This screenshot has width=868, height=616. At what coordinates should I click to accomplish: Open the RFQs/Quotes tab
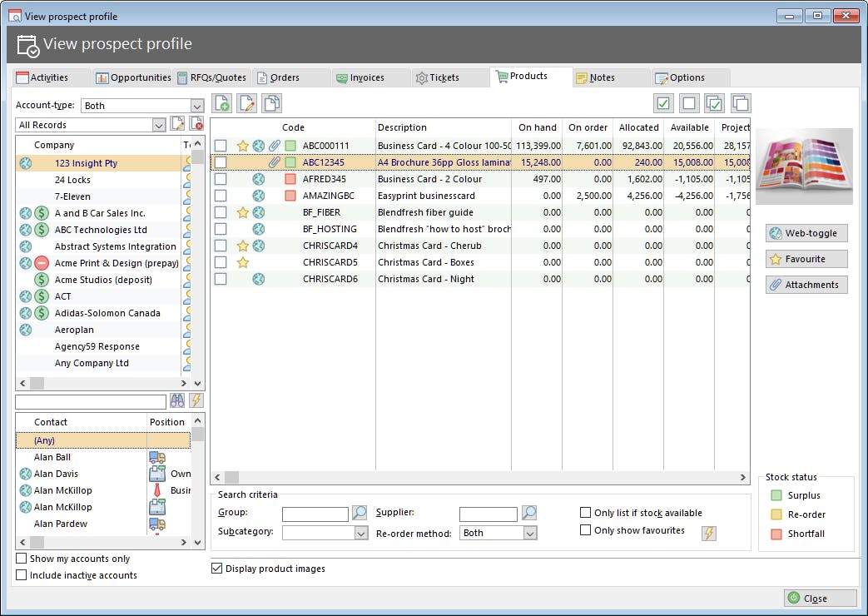click(x=212, y=77)
